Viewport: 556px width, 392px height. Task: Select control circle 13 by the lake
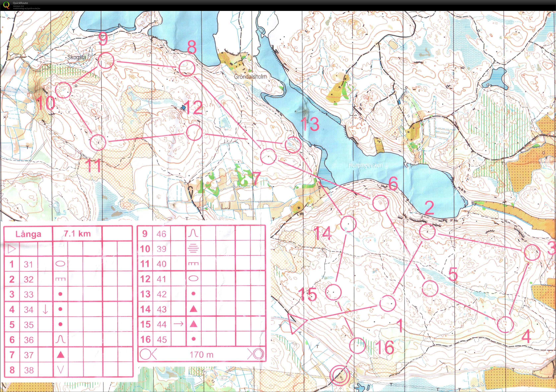coord(293,145)
